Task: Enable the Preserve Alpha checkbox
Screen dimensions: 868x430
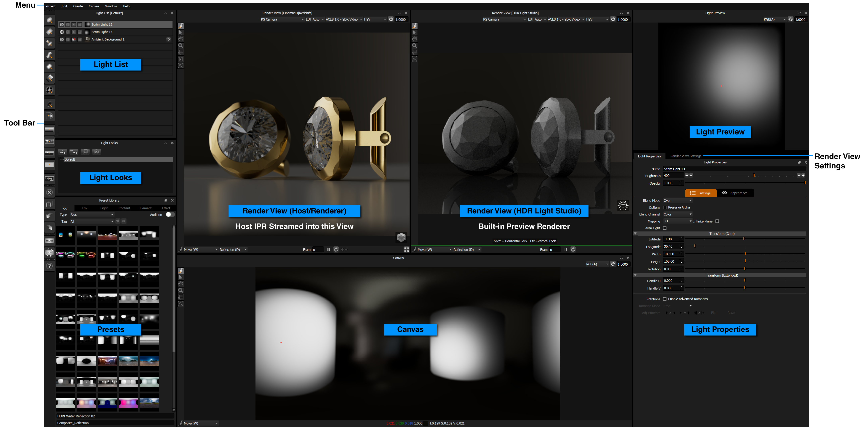Action: point(665,207)
